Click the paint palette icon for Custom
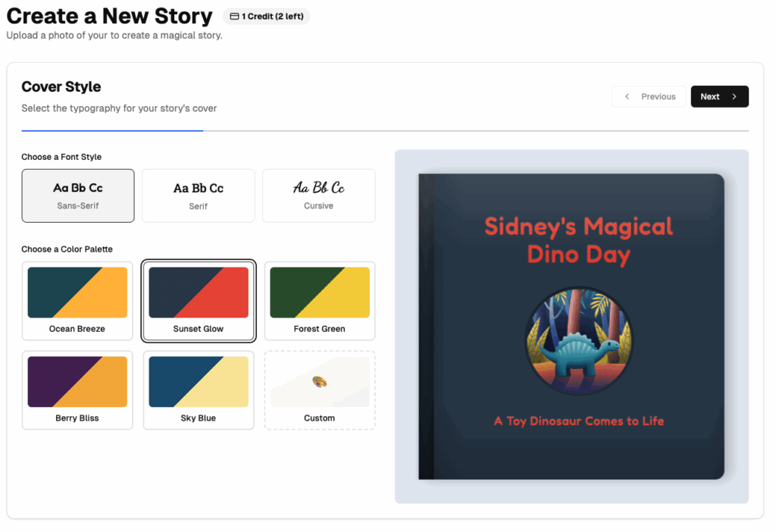This screenshot has width=776, height=532. tap(319, 382)
